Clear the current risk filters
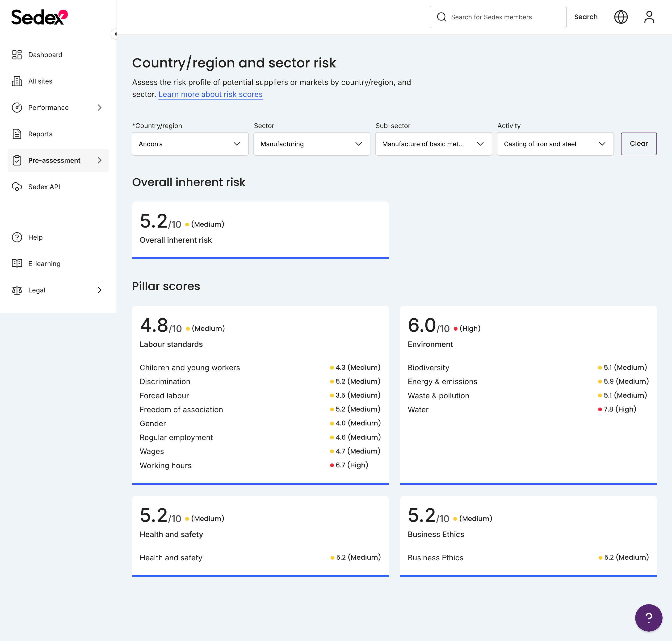This screenshot has height=641, width=672. [638, 144]
